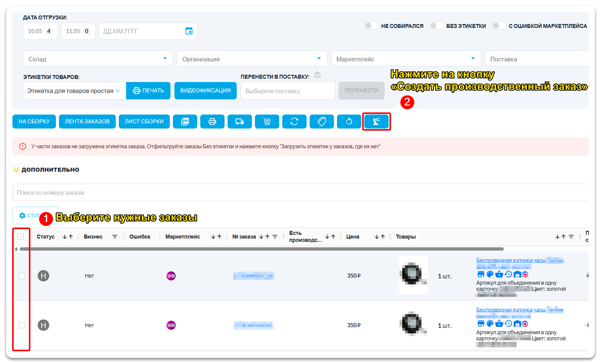Click the ПЕЧАТЬ labels button
The image size is (601, 364).
tap(148, 91)
